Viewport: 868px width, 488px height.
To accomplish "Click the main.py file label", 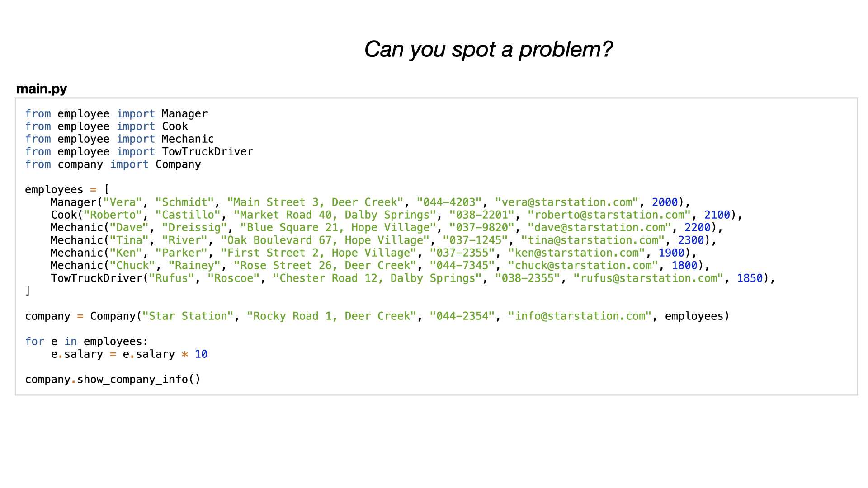I will coord(42,89).
